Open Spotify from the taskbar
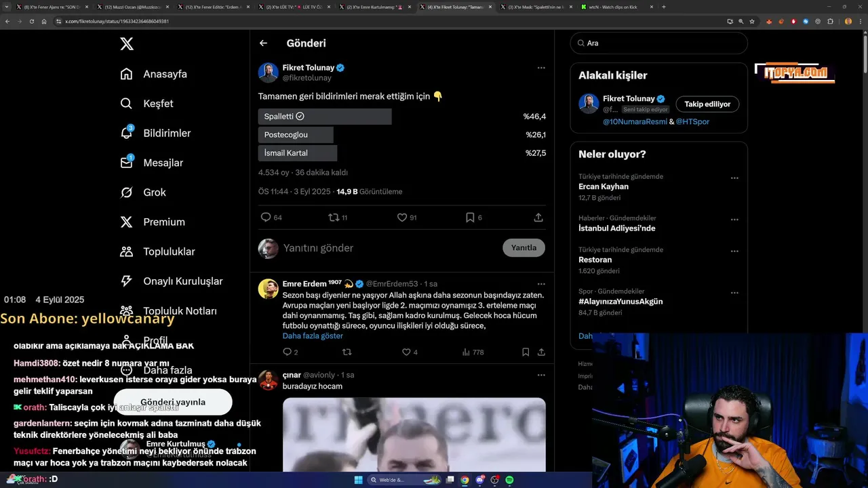This screenshot has width=868, height=488. (509, 480)
